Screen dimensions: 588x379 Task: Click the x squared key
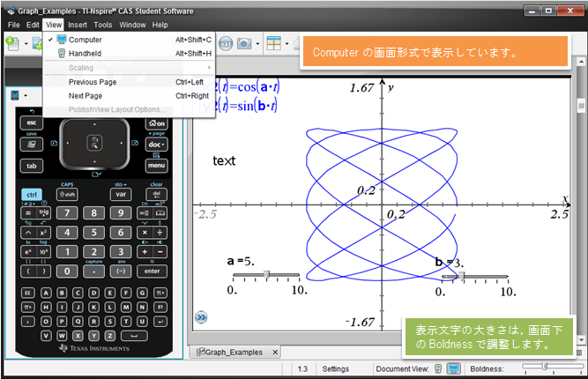point(43,233)
